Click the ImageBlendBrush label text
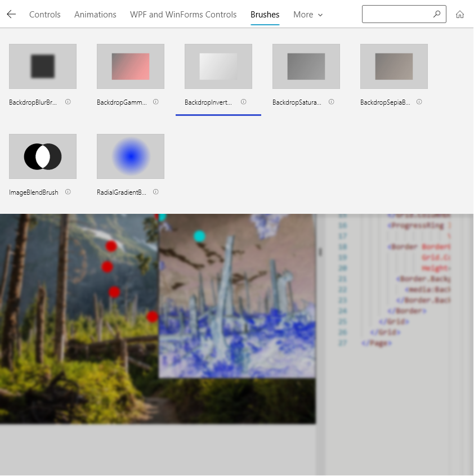The image size is (474, 476). pos(34,192)
